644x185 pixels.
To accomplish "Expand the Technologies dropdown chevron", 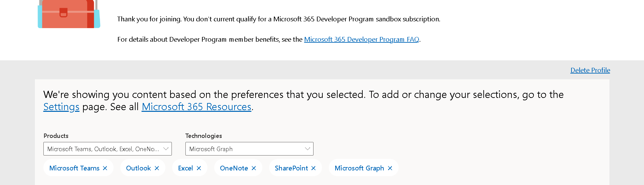I will [x=307, y=149].
